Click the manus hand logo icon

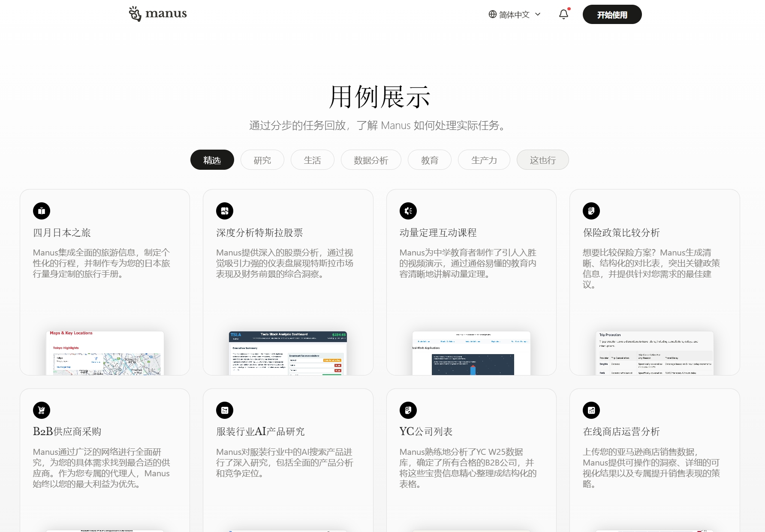(135, 14)
